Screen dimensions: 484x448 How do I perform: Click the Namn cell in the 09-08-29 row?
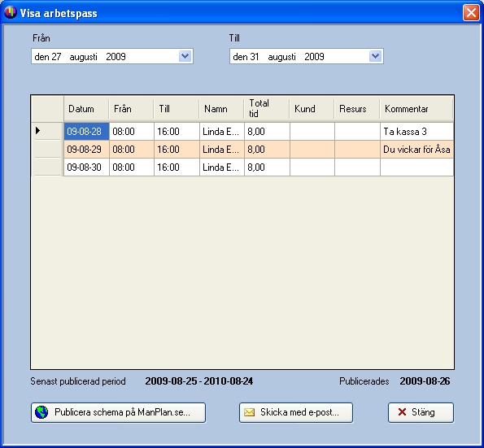point(221,150)
